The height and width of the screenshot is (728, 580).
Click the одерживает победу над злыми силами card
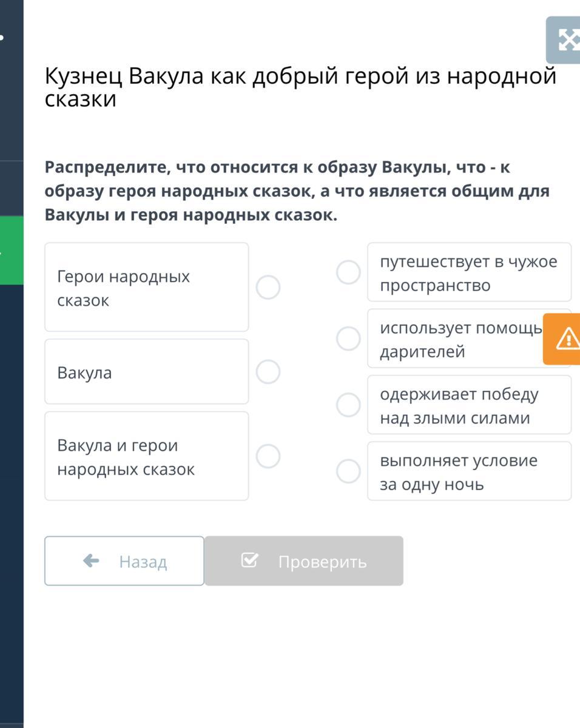[469, 405]
